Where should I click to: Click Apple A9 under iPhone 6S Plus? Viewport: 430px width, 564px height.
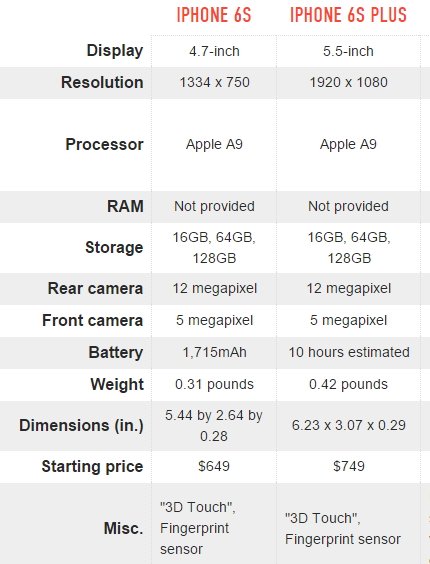pos(348,144)
